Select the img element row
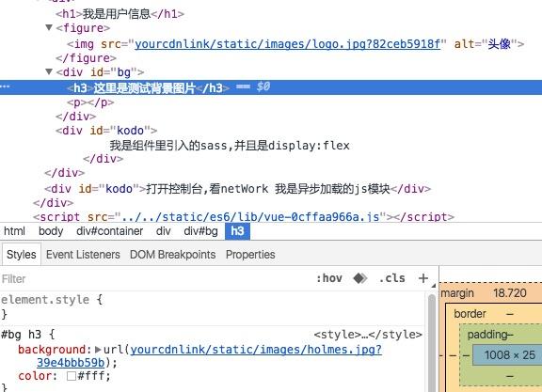This screenshot has height=392, width=542. tap(295, 44)
